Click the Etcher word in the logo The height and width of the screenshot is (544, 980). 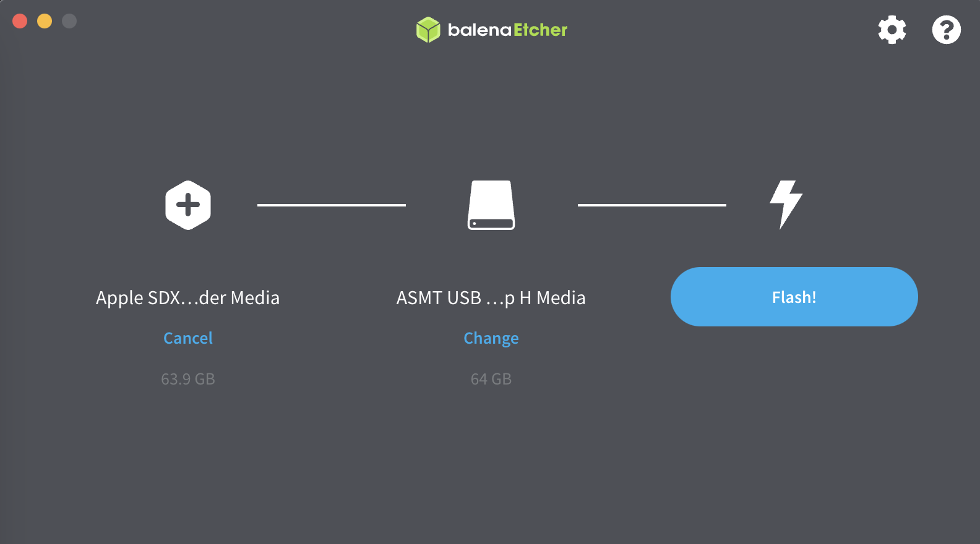point(540,30)
